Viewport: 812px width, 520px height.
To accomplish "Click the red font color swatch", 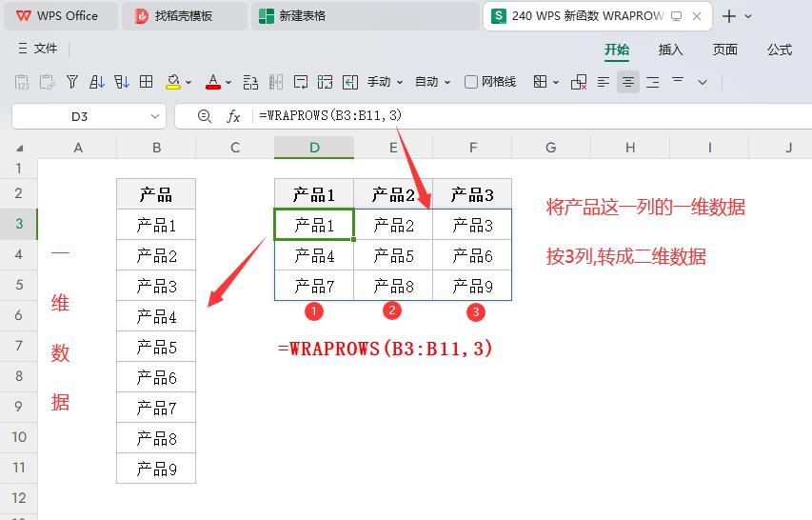I will [x=212, y=83].
